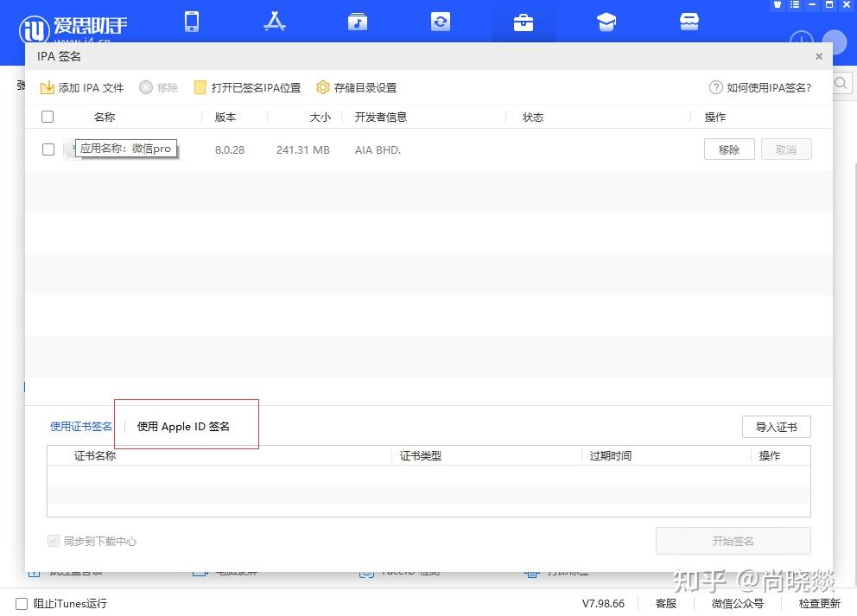This screenshot has width=857, height=616.
Task: Click version label V7.98.66
Action: [603, 603]
